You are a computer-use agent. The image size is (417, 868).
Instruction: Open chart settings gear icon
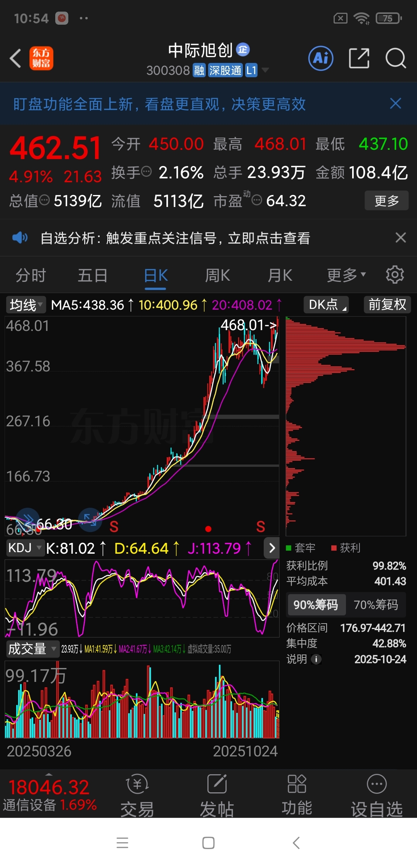point(395,275)
